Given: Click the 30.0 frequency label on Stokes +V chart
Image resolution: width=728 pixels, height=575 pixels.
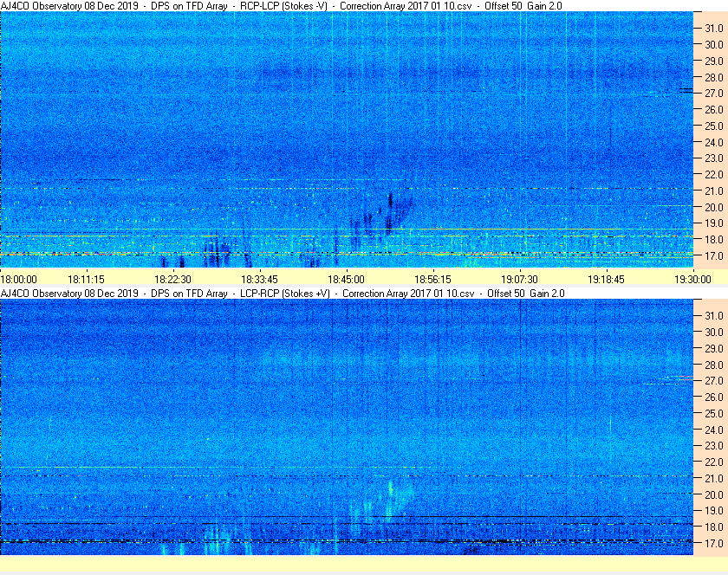Looking at the screenshot, I should (x=714, y=333).
